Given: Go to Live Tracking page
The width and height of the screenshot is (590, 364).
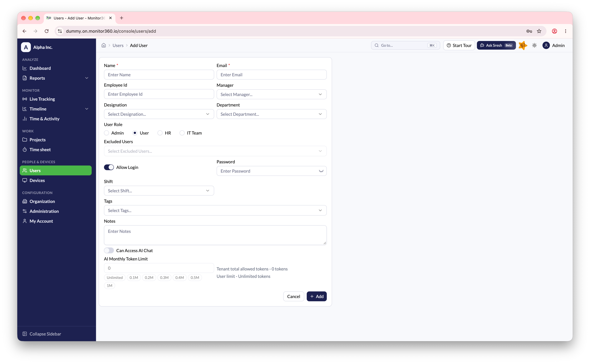Looking at the screenshot, I should (x=56, y=99).
